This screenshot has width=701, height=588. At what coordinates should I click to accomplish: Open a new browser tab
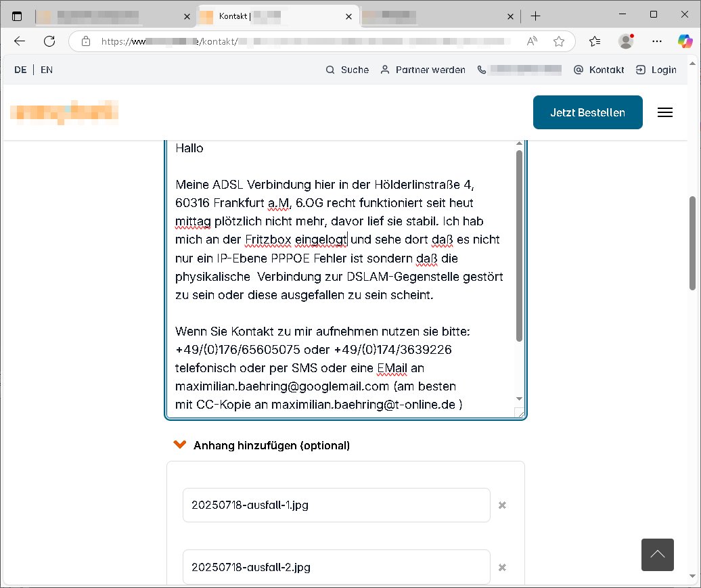[535, 16]
